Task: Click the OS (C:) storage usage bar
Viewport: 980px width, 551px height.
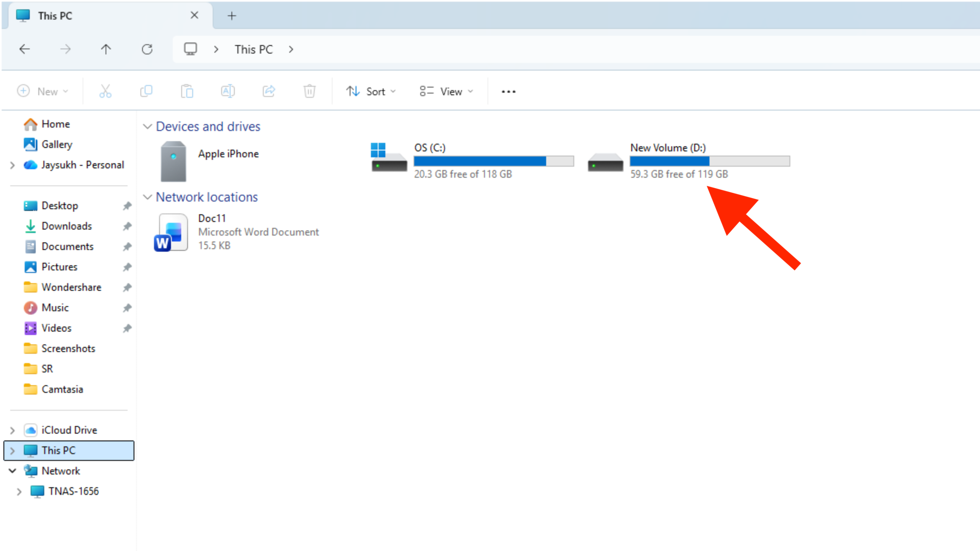Action: [x=494, y=161]
